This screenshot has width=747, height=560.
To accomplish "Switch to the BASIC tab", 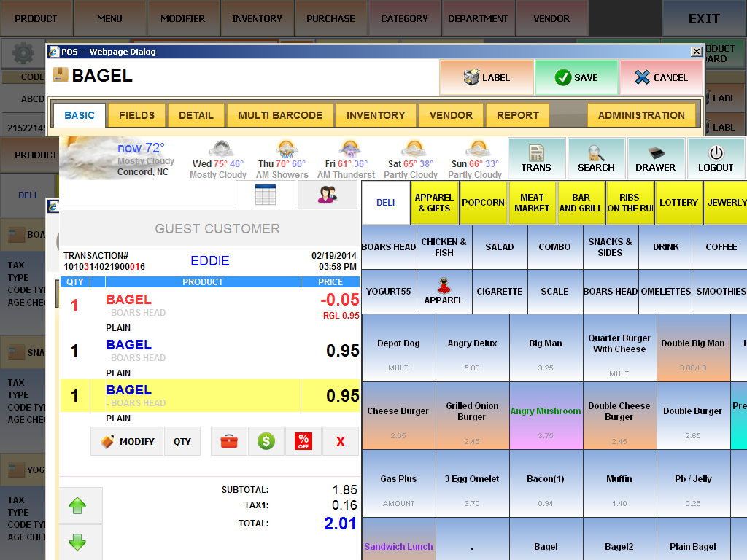I will click(79, 115).
